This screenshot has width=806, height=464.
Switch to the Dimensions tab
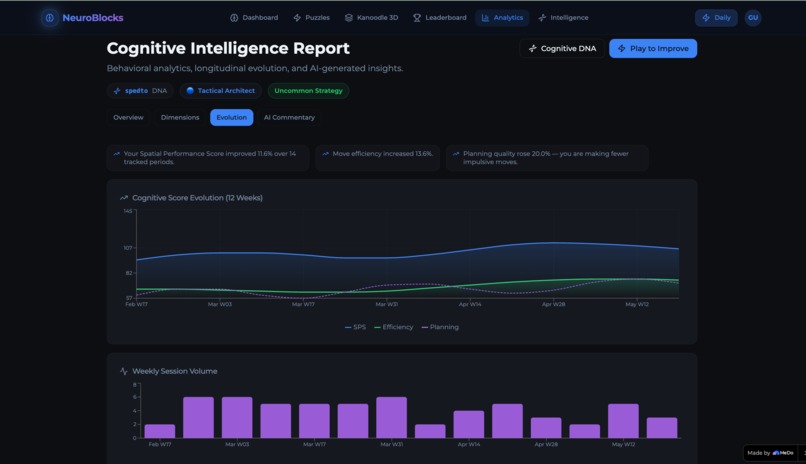(180, 117)
